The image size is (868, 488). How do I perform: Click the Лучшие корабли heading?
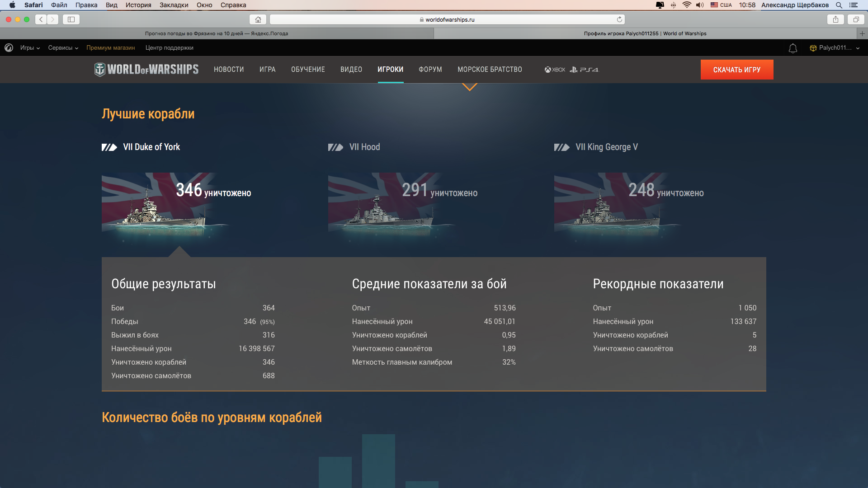click(148, 113)
